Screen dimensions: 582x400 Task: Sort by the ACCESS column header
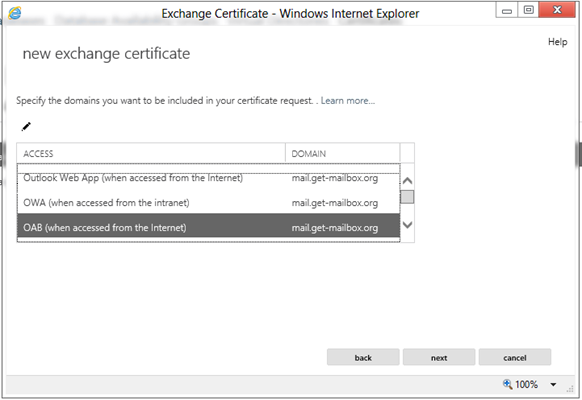[x=151, y=153]
